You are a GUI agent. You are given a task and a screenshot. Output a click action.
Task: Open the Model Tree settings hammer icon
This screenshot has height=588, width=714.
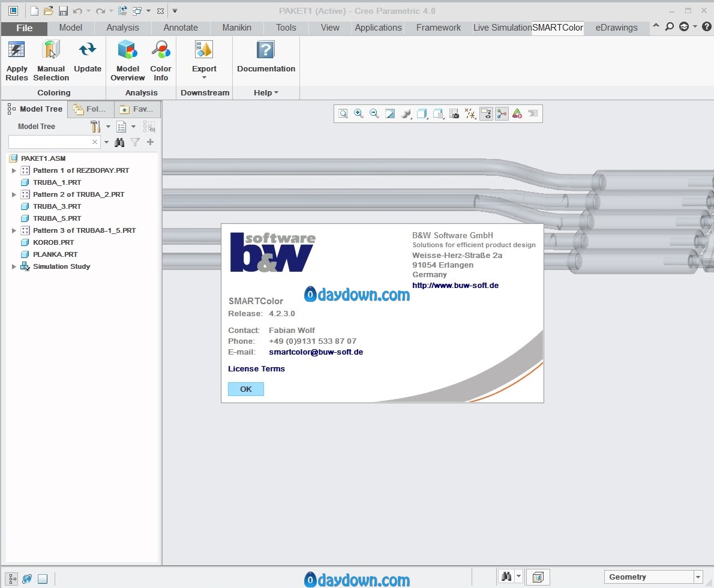(x=95, y=127)
